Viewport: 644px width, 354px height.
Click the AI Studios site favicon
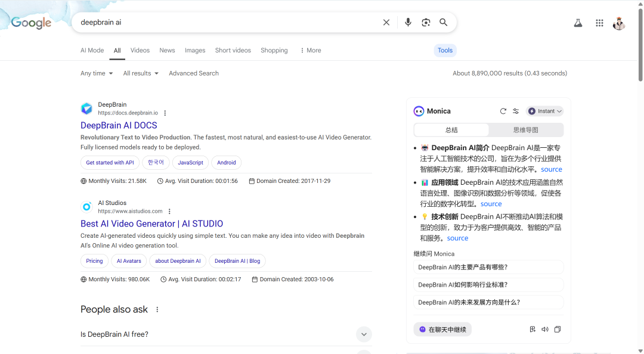(x=86, y=207)
